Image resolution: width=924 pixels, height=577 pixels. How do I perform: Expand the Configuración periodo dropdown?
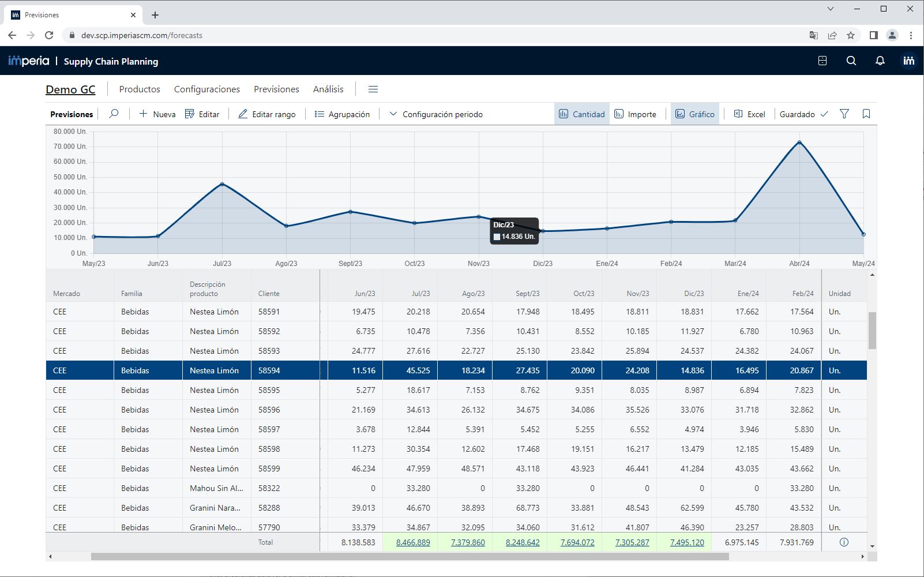point(436,114)
